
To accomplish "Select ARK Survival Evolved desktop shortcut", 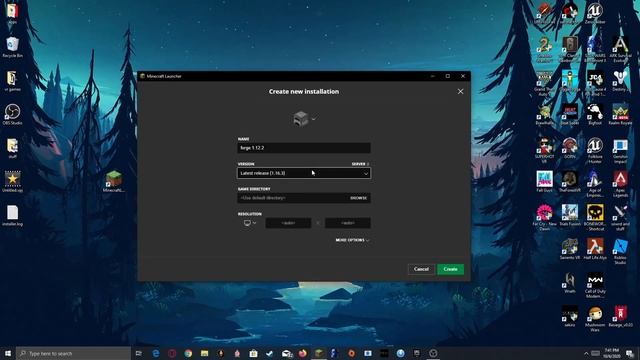I will tap(620, 49).
